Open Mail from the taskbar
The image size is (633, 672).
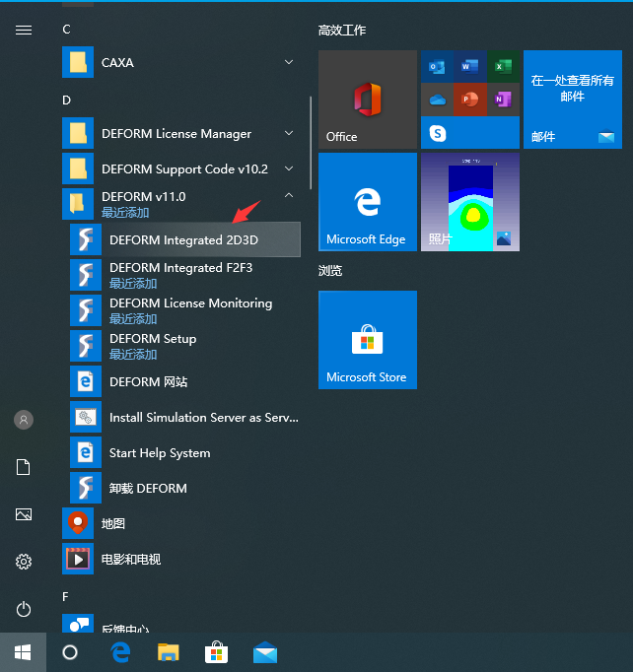pyautogui.click(x=265, y=652)
